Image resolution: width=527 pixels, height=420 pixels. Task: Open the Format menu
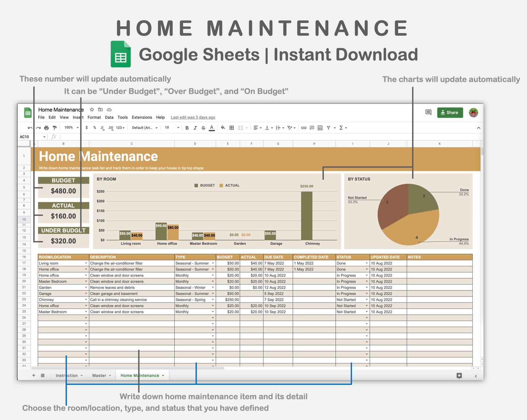pyautogui.click(x=94, y=117)
